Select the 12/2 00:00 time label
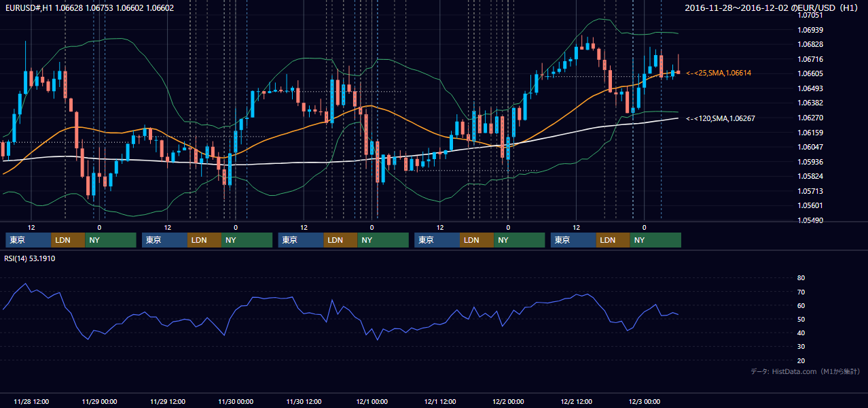Image resolution: width=868 pixels, height=408 pixels. coord(509,401)
